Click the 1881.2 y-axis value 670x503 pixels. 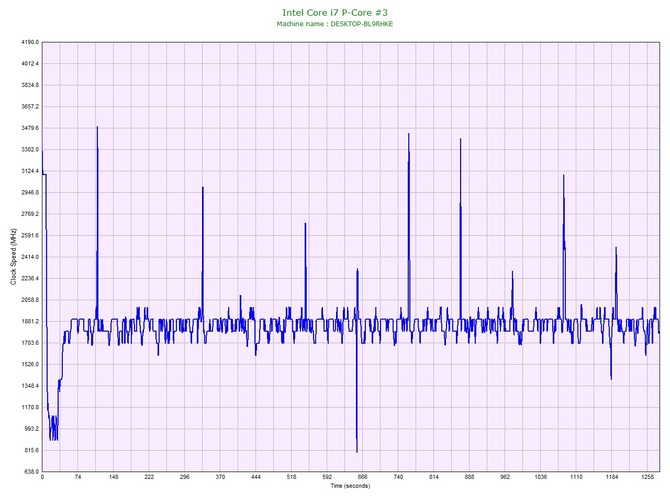[30, 321]
